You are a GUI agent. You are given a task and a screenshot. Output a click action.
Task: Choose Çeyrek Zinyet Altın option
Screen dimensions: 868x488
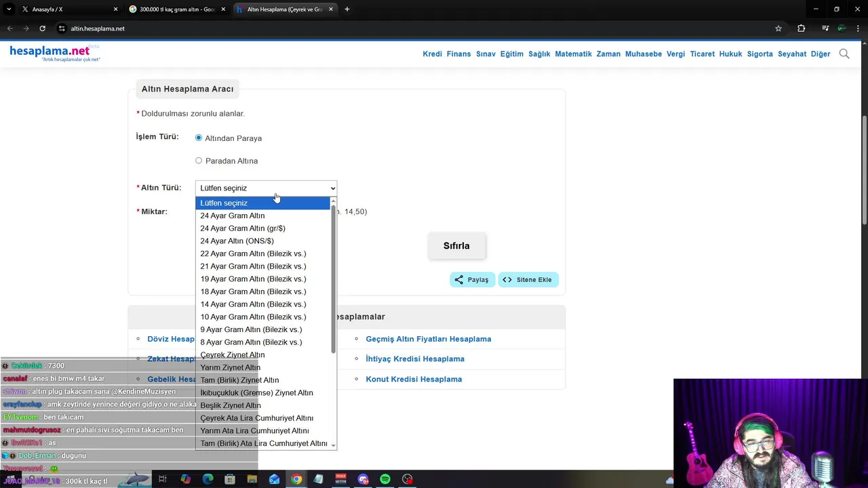[x=262, y=354]
